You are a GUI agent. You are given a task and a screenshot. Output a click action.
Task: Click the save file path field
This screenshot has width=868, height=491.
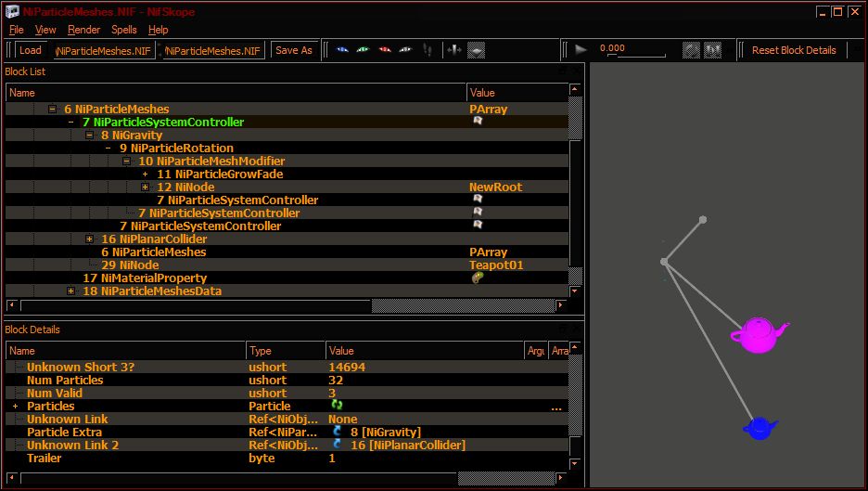(x=213, y=50)
